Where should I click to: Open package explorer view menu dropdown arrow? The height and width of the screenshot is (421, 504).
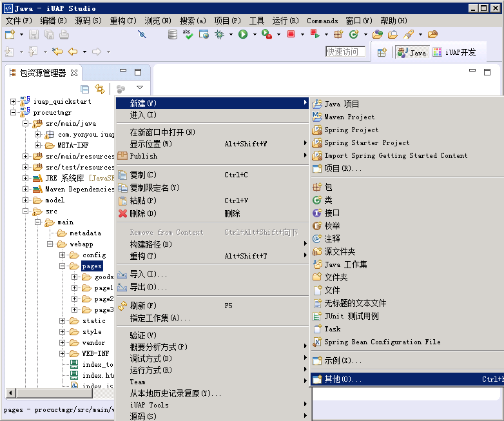click(139, 88)
